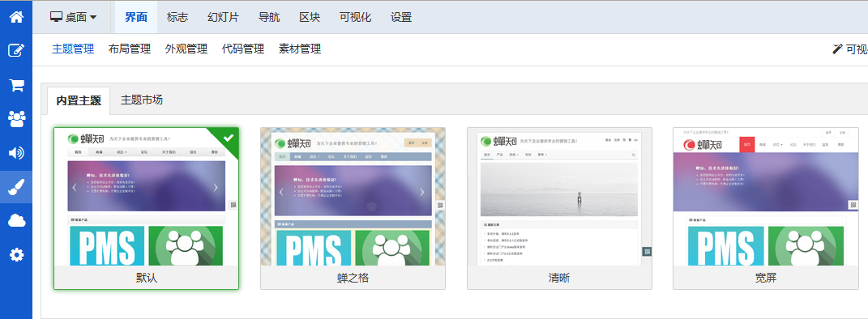Click the 清晰 theme name label
Screen dimensions: 868x319
559,278
